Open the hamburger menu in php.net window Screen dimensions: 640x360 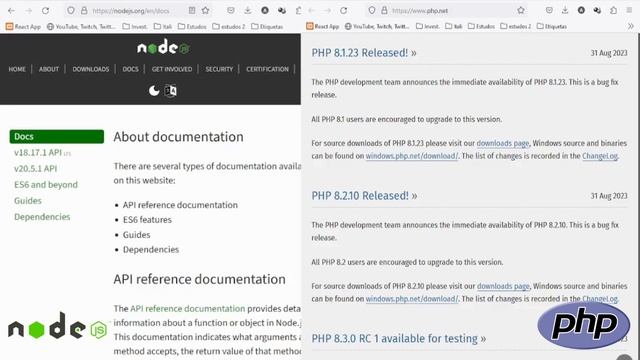pos(629,11)
